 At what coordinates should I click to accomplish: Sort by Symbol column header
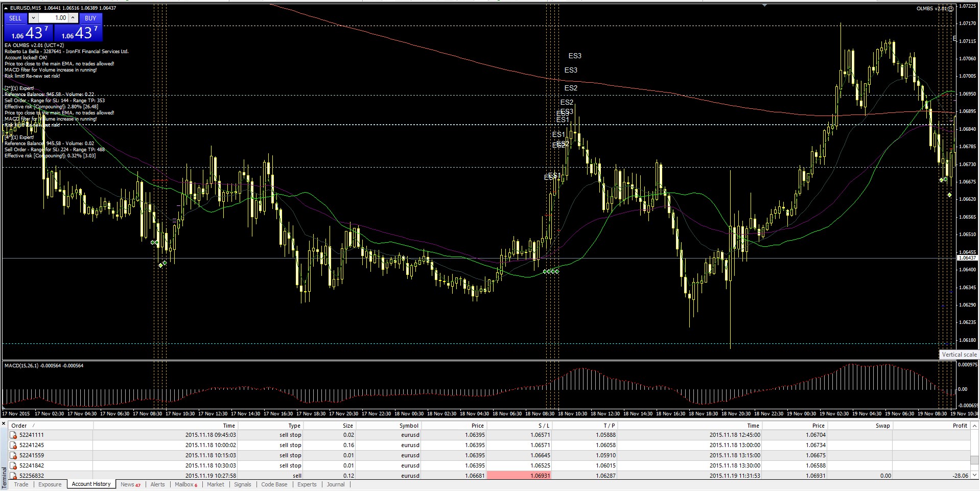tap(388, 426)
